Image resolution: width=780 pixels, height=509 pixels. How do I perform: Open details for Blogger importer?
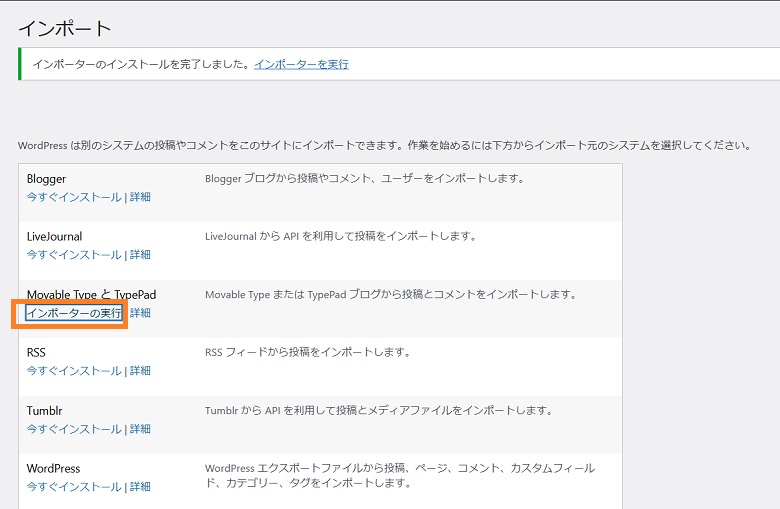[140, 197]
